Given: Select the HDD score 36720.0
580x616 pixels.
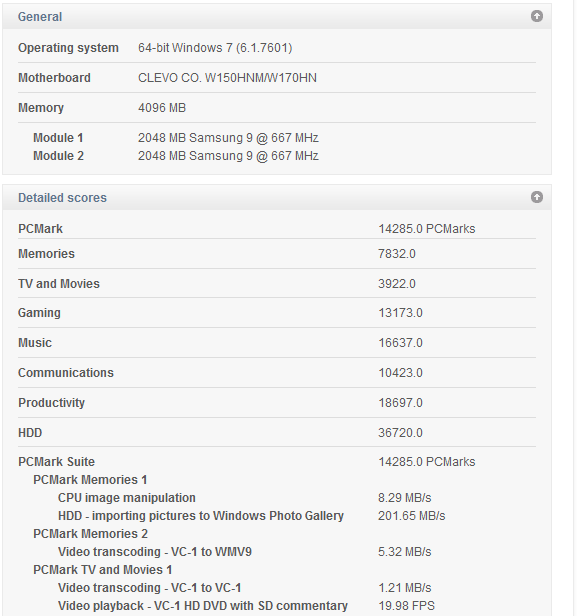Looking at the screenshot, I should 400,433.
